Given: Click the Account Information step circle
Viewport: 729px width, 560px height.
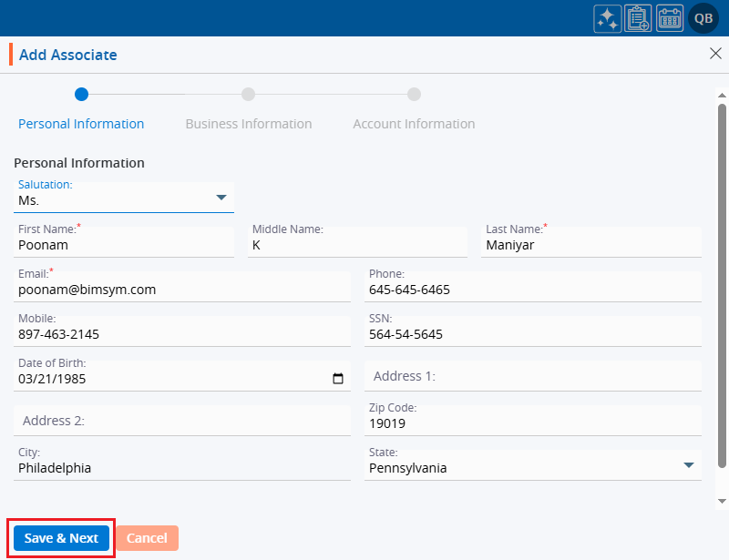Looking at the screenshot, I should 414,94.
